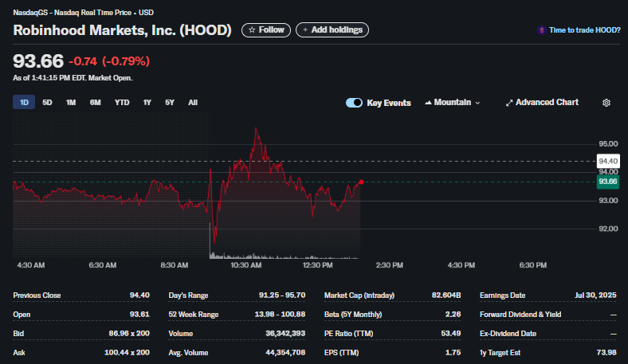Select the 1Y range tab
This screenshot has width=628, height=364.
[x=147, y=103]
